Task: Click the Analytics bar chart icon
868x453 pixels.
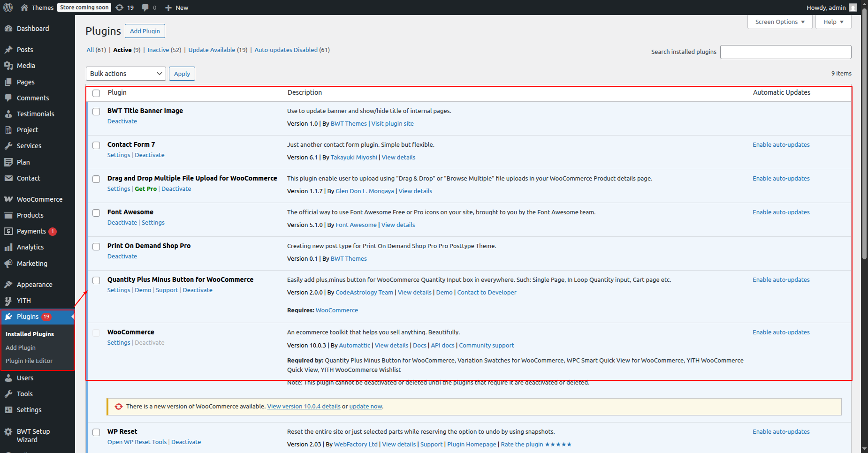Action: [x=8, y=247]
